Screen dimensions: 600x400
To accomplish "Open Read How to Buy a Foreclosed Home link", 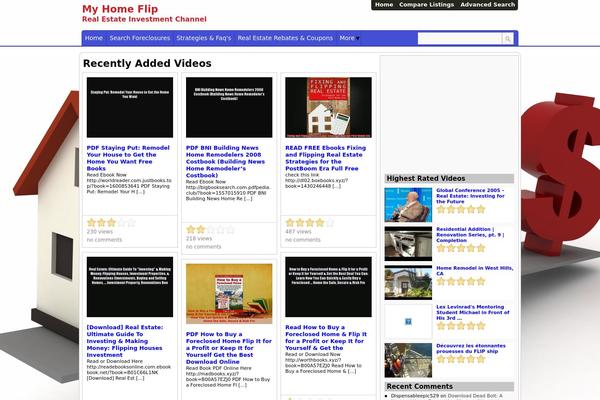I will (x=326, y=337).
